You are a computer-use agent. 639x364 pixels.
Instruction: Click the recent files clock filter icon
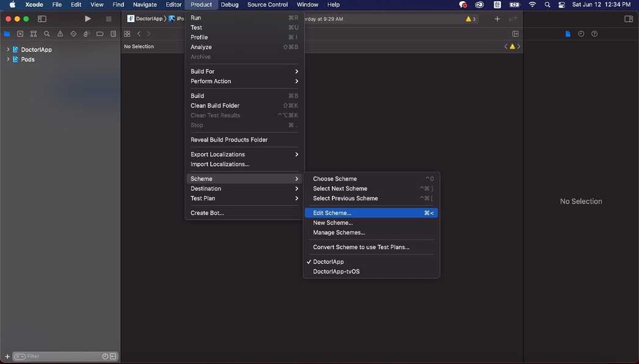(x=105, y=356)
